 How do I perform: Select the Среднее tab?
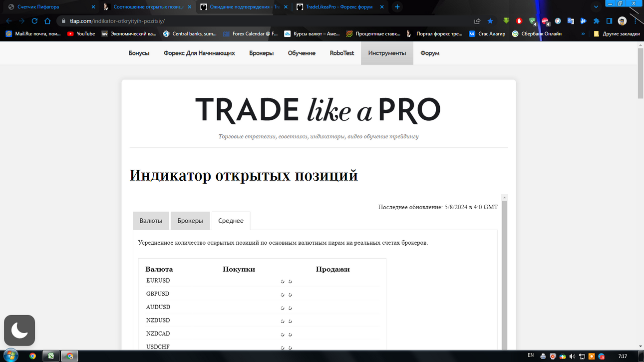231,221
